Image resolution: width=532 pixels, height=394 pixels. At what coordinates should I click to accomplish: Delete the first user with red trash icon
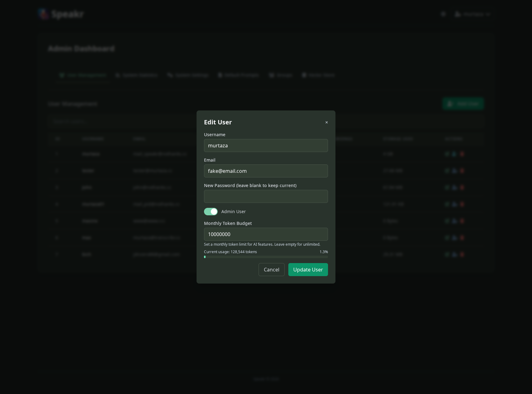click(462, 154)
